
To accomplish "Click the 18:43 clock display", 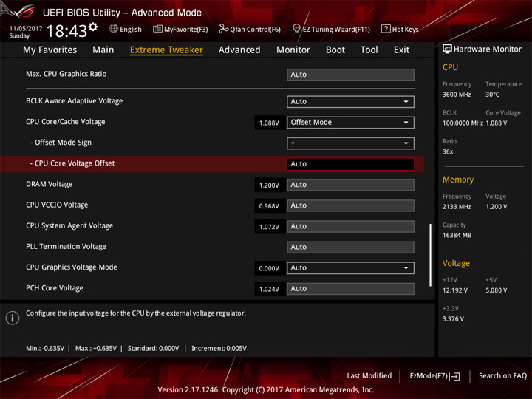I will [66, 31].
